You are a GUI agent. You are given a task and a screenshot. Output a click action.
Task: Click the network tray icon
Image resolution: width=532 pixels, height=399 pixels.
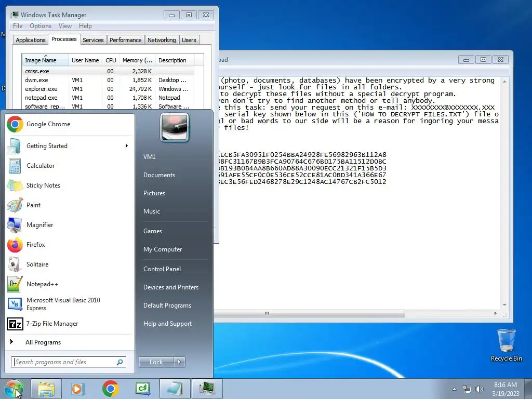click(x=467, y=389)
